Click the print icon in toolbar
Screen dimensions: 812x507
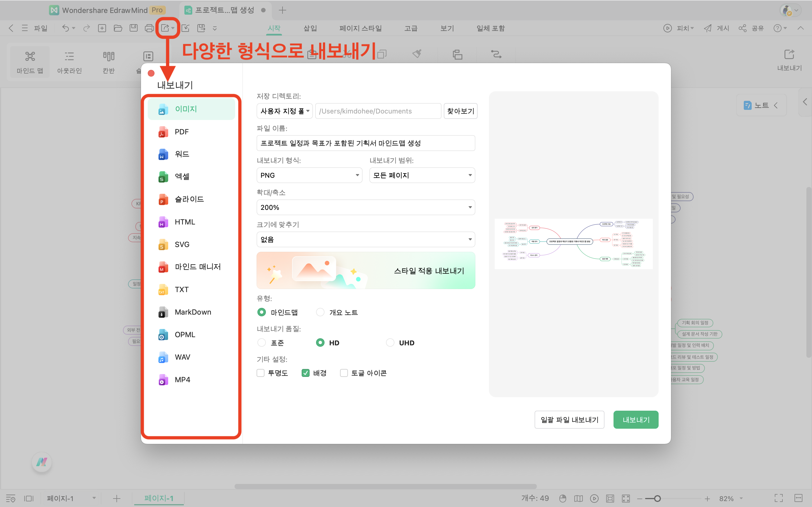tap(149, 28)
